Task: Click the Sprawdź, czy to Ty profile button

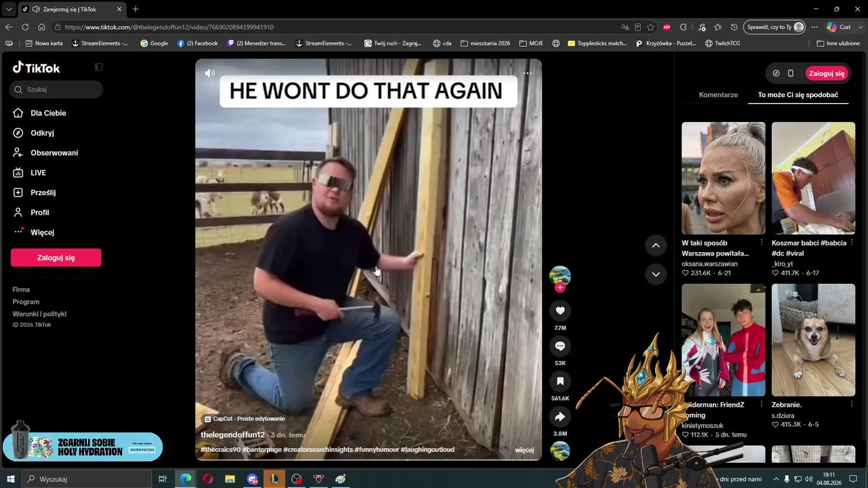Action: [774, 27]
